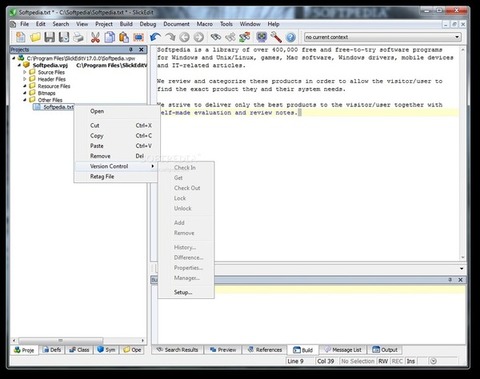Toggle the Ins insert mode indicator
The image size is (480, 379).
coord(411,361)
